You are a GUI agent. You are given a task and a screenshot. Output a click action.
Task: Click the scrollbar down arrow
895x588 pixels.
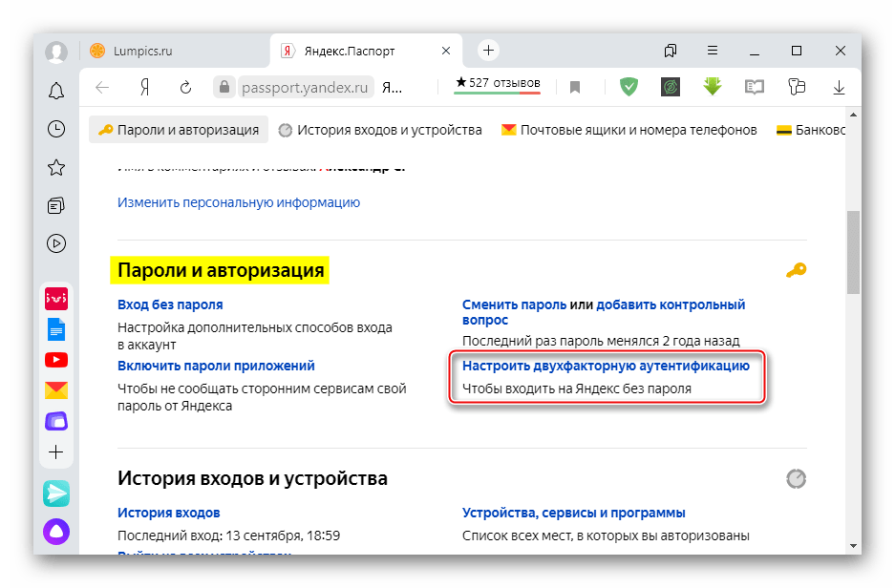[x=853, y=546]
